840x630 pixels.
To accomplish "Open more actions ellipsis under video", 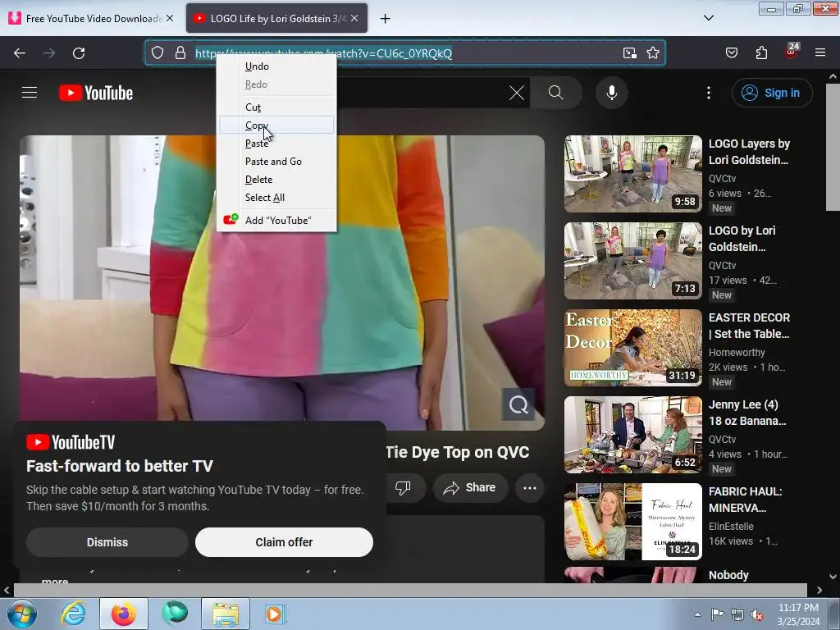I will pos(530,487).
